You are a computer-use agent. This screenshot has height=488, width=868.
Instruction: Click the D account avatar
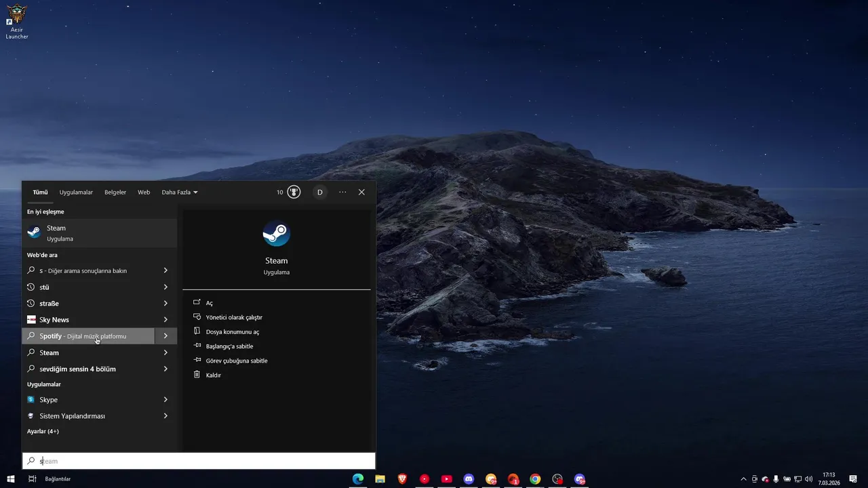[320, 192]
